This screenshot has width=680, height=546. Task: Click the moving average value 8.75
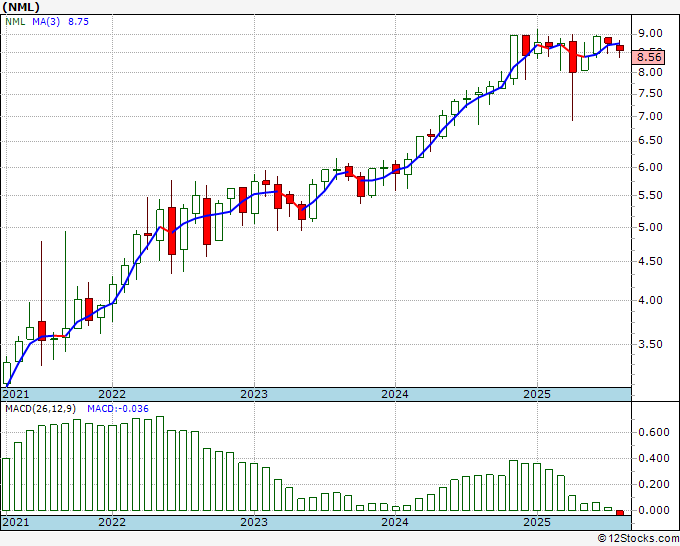(78, 22)
